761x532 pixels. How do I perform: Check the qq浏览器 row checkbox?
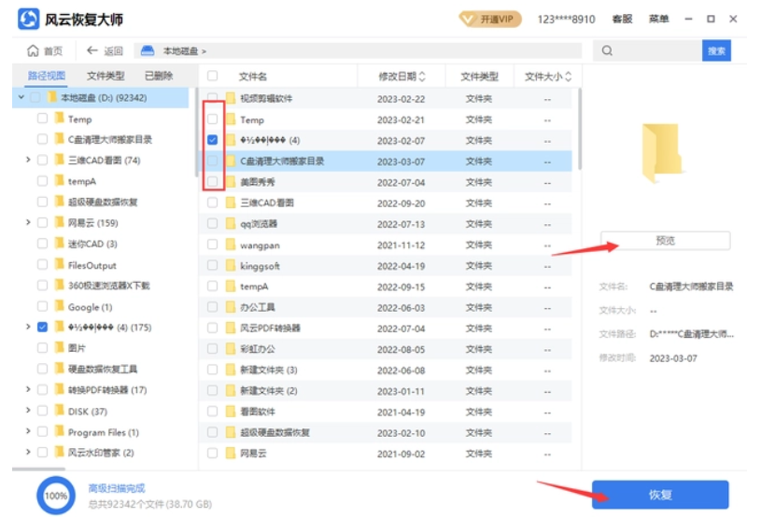point(212,223)
